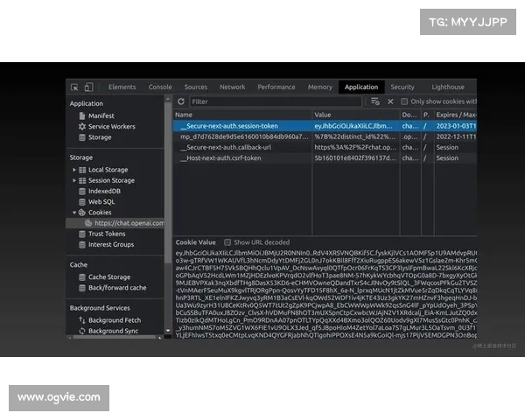Select __Secure-next-auth.session-token cookie row
Image resolution: width=525 pixels, height=420 pixels.
click(x=325, y=126)
